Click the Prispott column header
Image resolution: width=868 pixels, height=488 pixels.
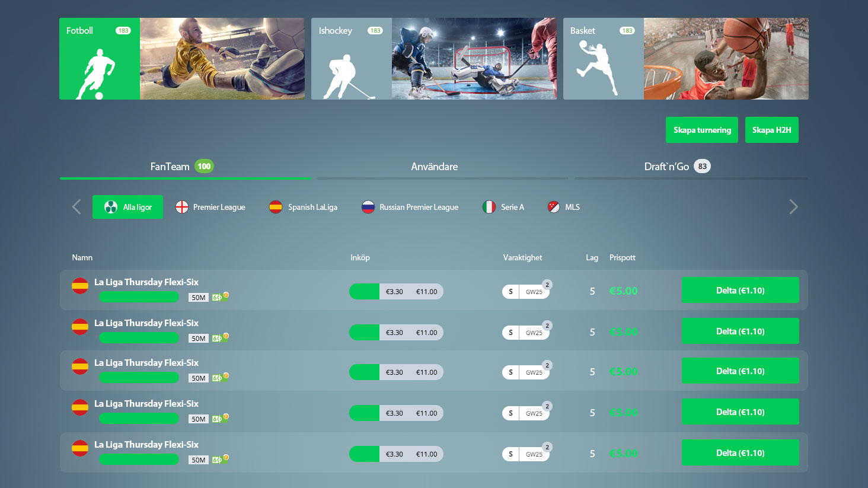tap(623, 257)
